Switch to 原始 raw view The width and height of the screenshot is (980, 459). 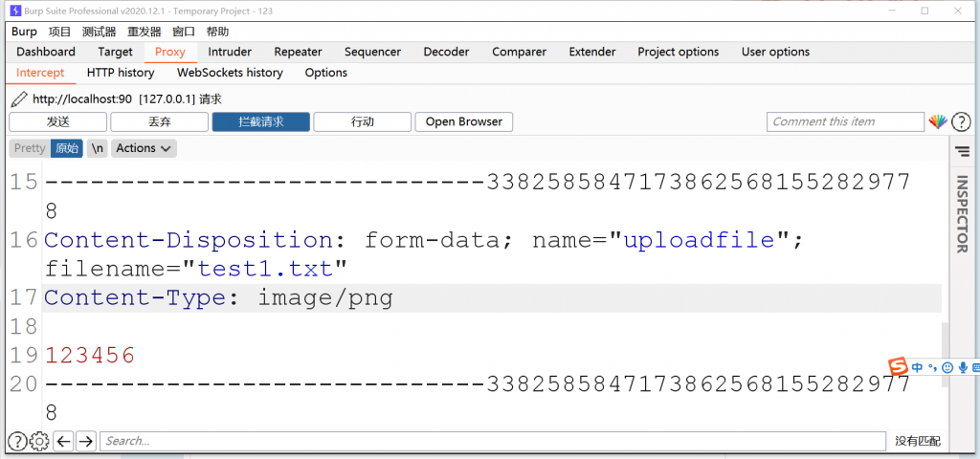67,148
